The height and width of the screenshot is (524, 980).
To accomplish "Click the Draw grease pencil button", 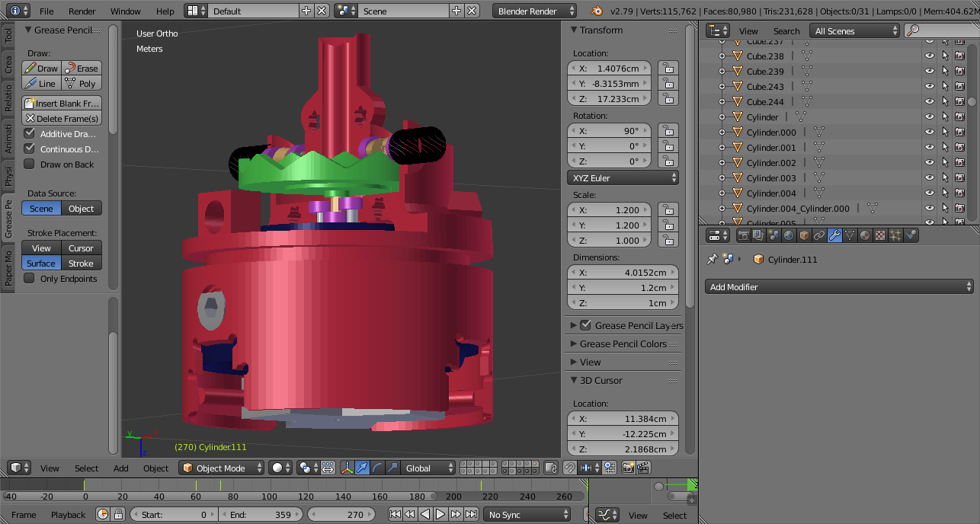I will 41,68.
